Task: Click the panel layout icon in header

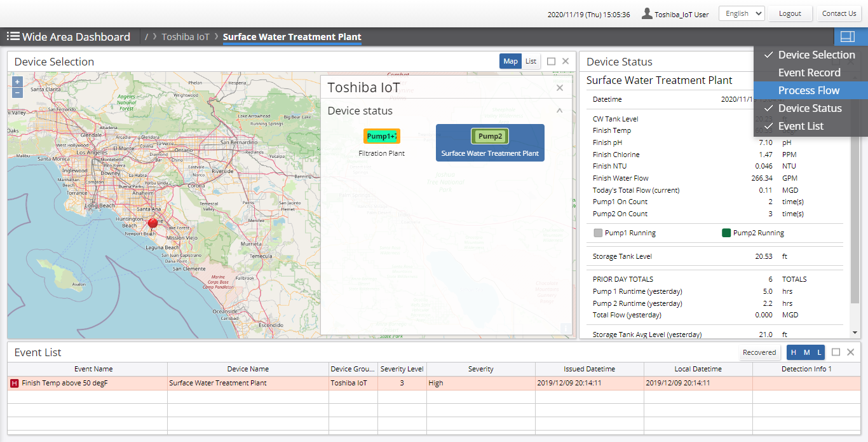Action: 847,37
